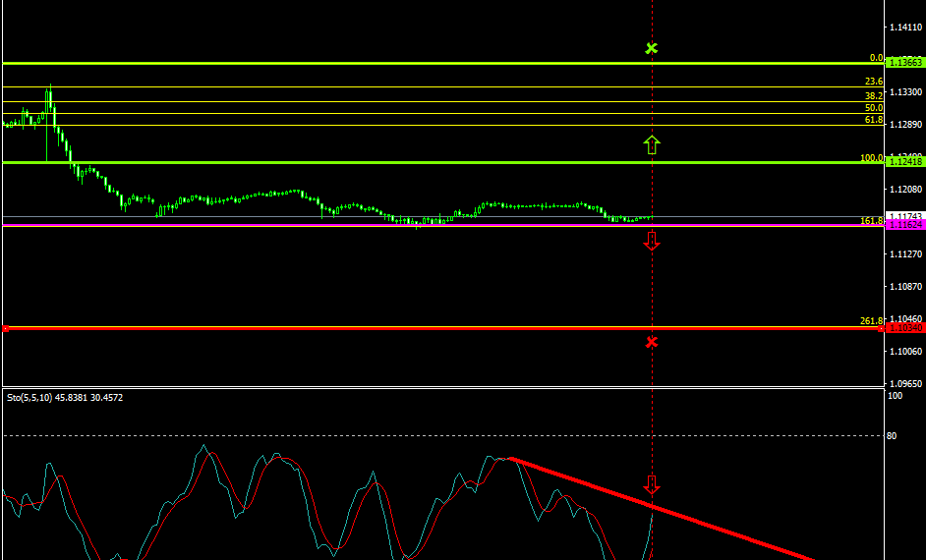
Task: Click the magenta 1.11624 price tag
Action: pyautogui.click(x=904, y=225)
